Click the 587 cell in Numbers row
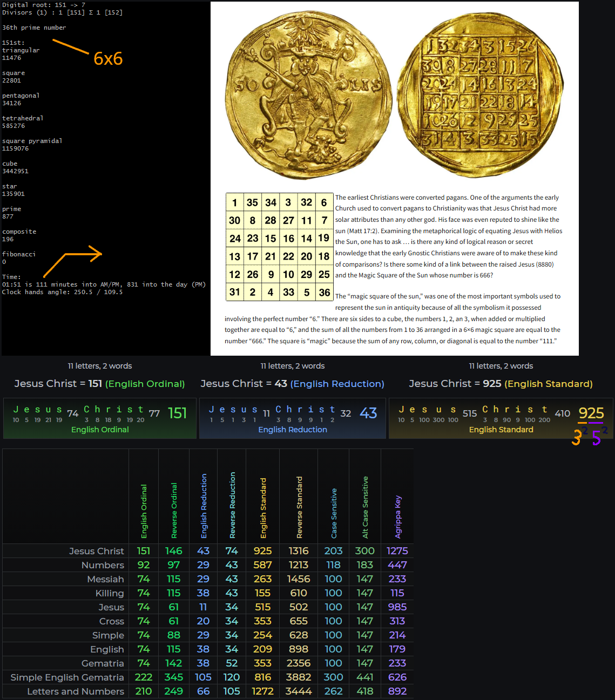 [263, 565]
